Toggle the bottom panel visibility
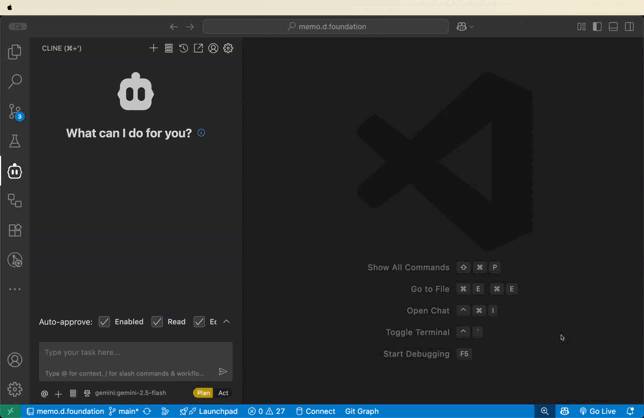This screenshot has height=418, width=644. click(613, 27)
